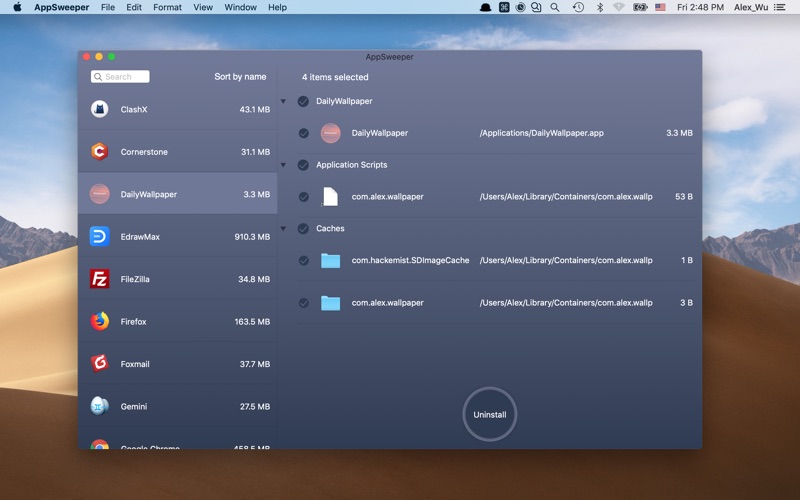Image resolution: width=800 pixels, height=500 pixels.
Task: Click the Alex_Wu user name in menu bar
Action: pyautogui.click(x=751, y=7)
